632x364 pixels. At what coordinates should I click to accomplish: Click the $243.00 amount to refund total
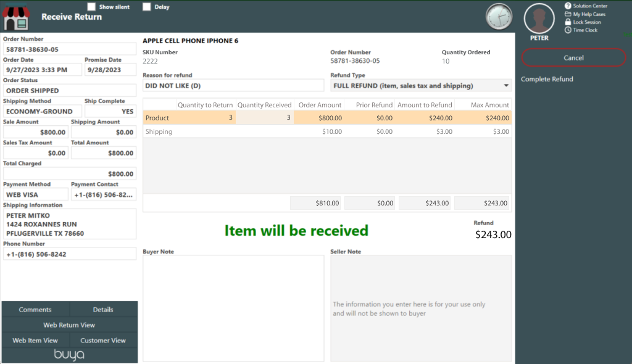[x=425, y=203]
